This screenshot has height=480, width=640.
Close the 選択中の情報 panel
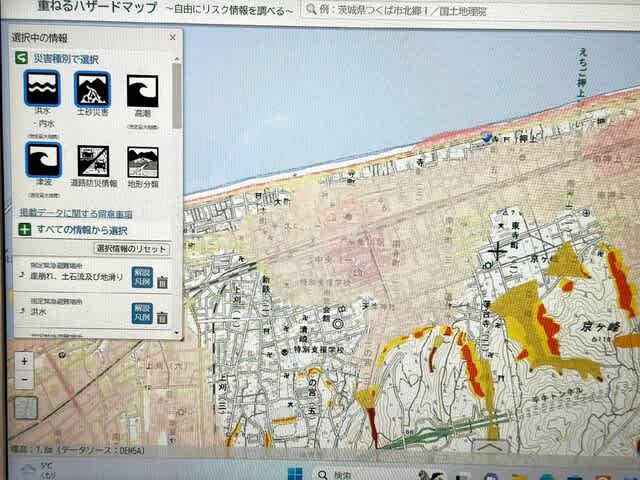[172, 37]
